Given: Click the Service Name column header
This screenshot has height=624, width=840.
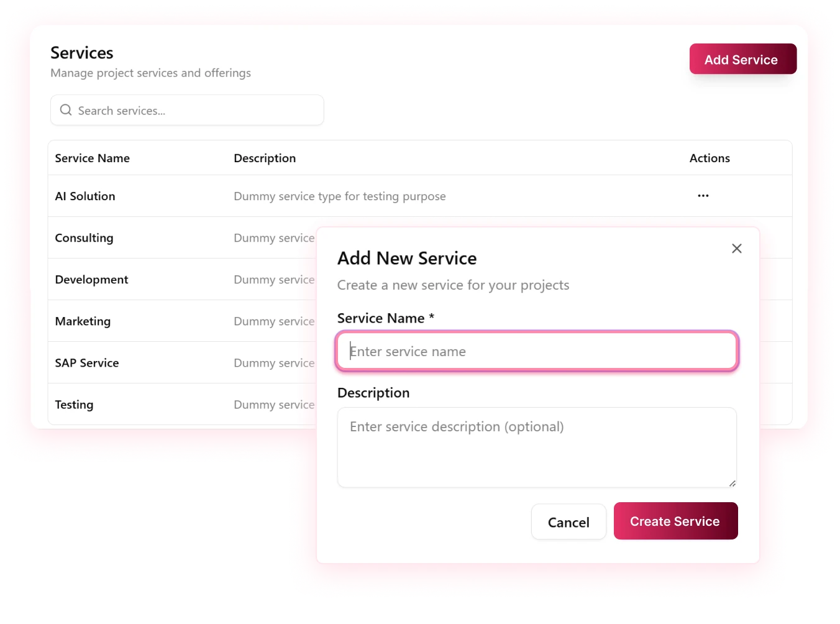Looking at the screenshot, I should pos(92,158).
